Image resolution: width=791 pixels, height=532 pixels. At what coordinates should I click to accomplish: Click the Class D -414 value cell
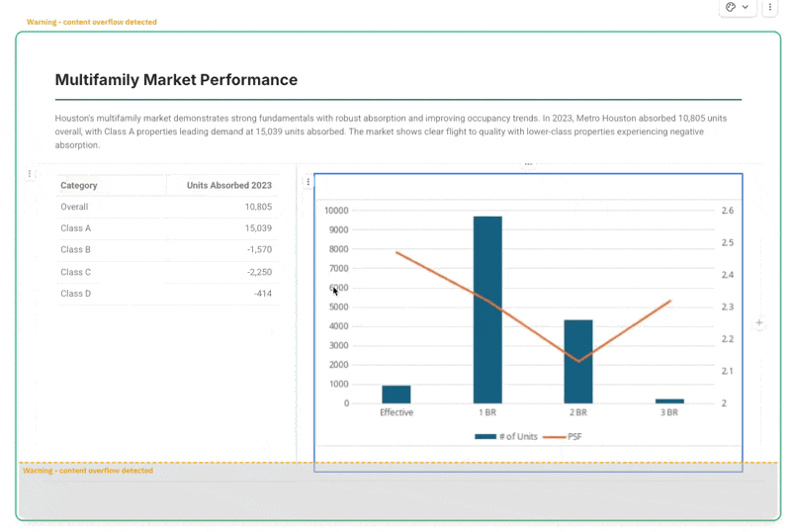point(262,294)
